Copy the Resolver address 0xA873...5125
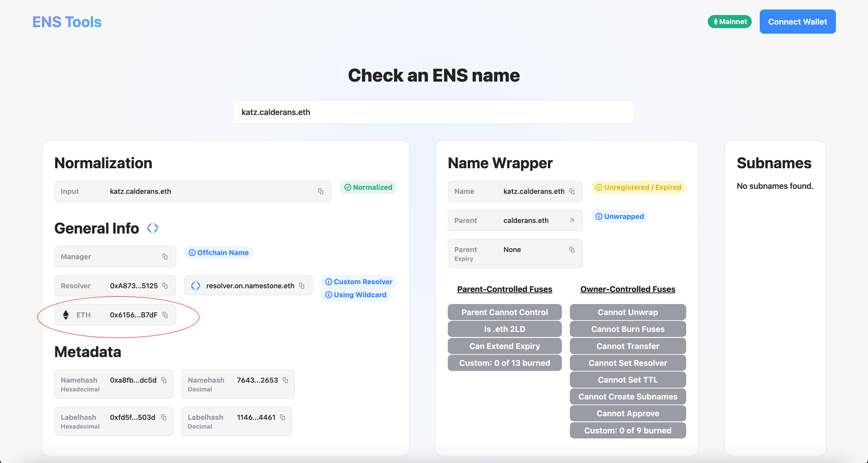Viewport: 868px width, 463px height. 165,286
